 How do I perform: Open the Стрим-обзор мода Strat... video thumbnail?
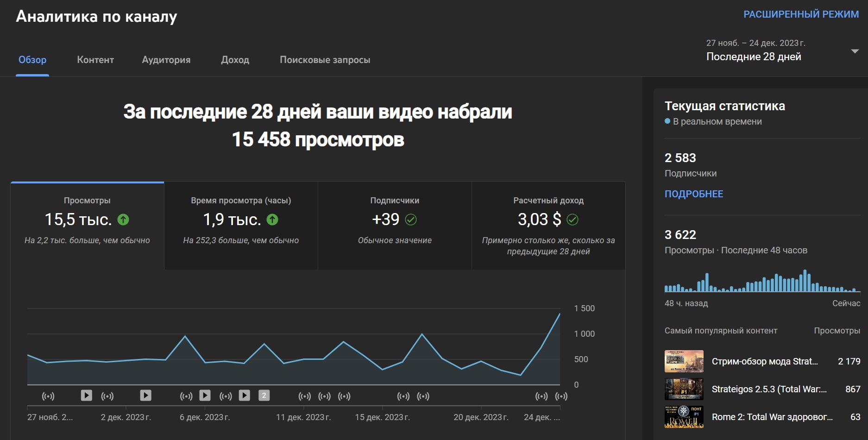684,361
